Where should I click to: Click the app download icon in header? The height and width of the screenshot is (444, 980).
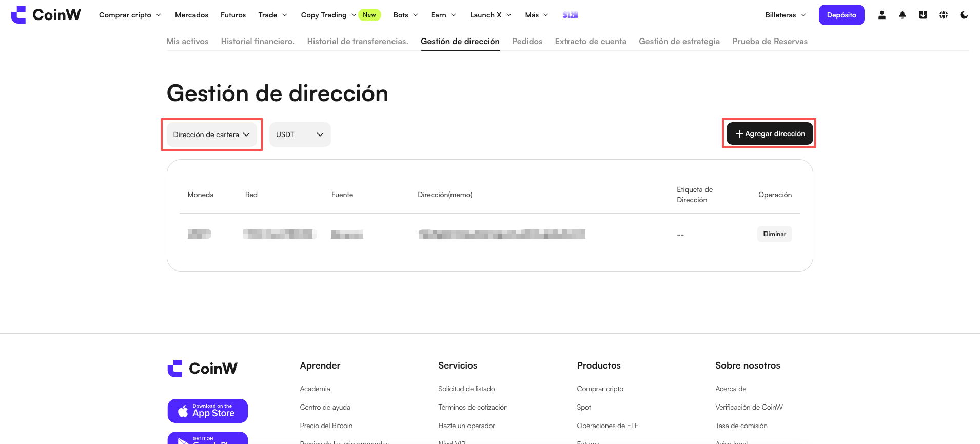[923, 15]
